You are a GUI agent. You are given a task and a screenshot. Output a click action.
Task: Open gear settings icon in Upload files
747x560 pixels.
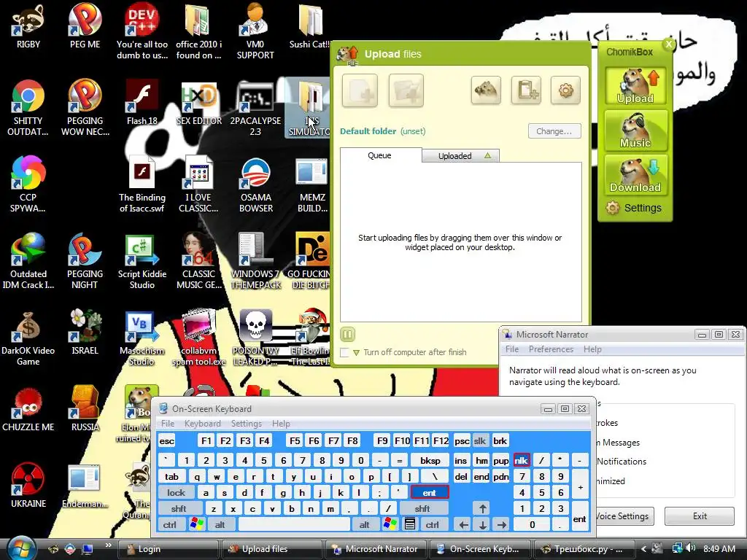565,90
